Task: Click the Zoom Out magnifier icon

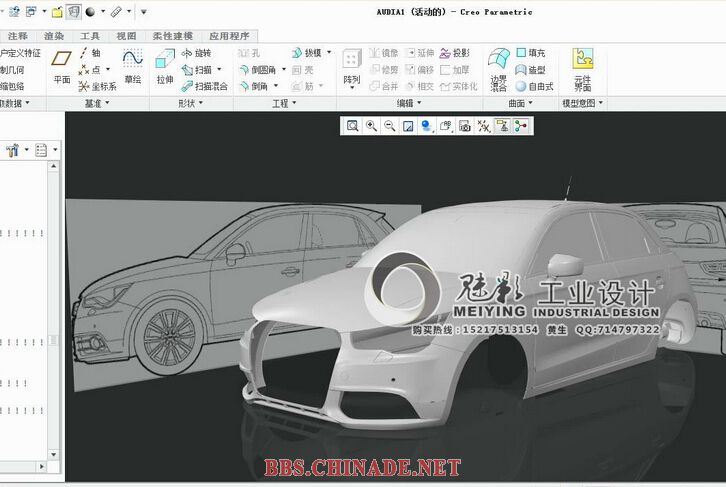Action: (390, 126)
